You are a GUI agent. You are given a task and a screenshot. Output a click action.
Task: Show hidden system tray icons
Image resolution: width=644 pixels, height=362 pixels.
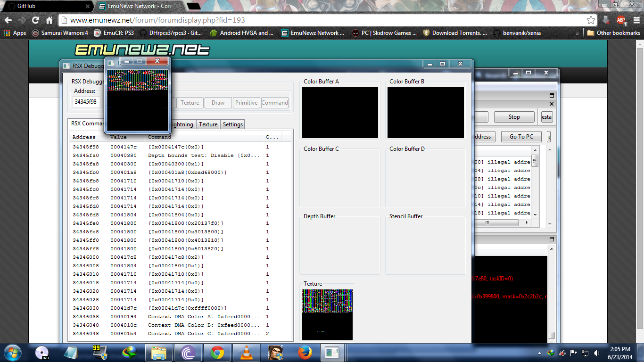tap(539, 353)
